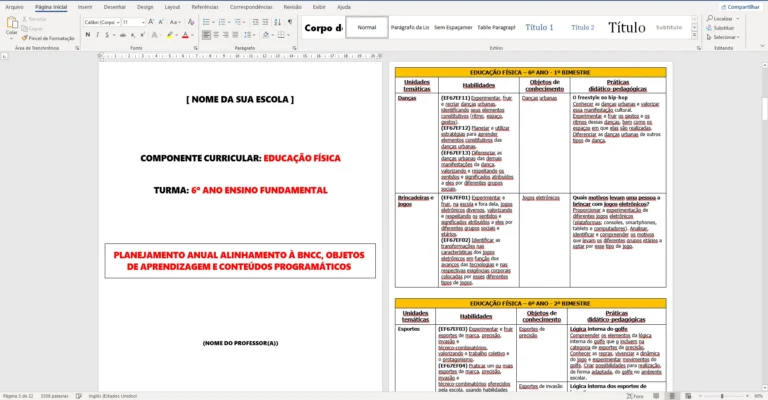Switch to the Revisão tab

292,7
